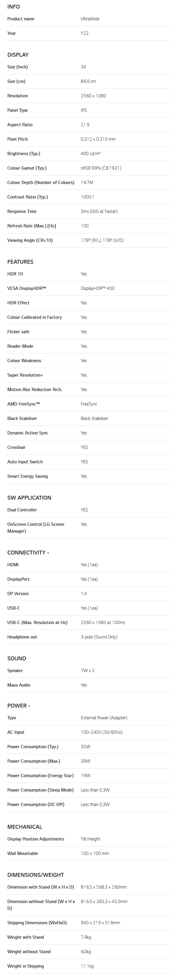
Task: Click the Resolution value 2560 x 1080
Action: 93,96
